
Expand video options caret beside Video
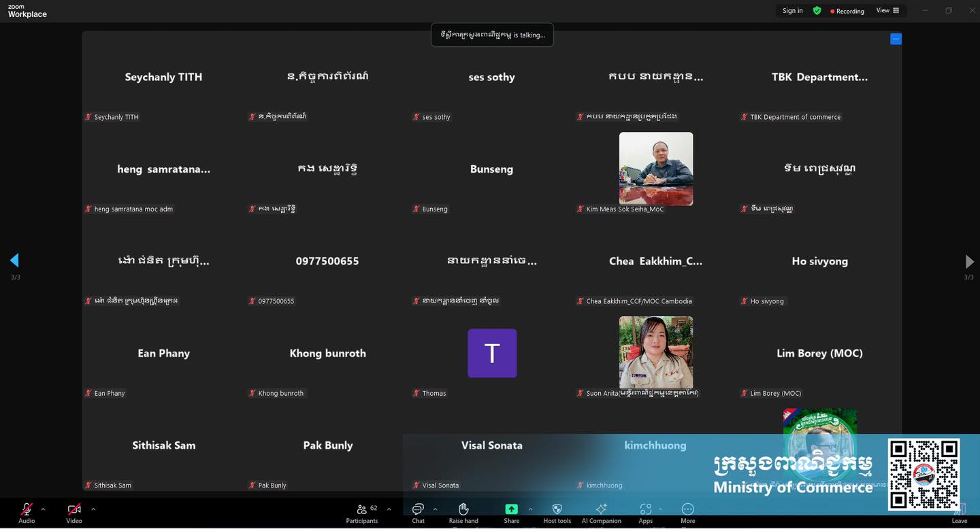coord(93,509)
